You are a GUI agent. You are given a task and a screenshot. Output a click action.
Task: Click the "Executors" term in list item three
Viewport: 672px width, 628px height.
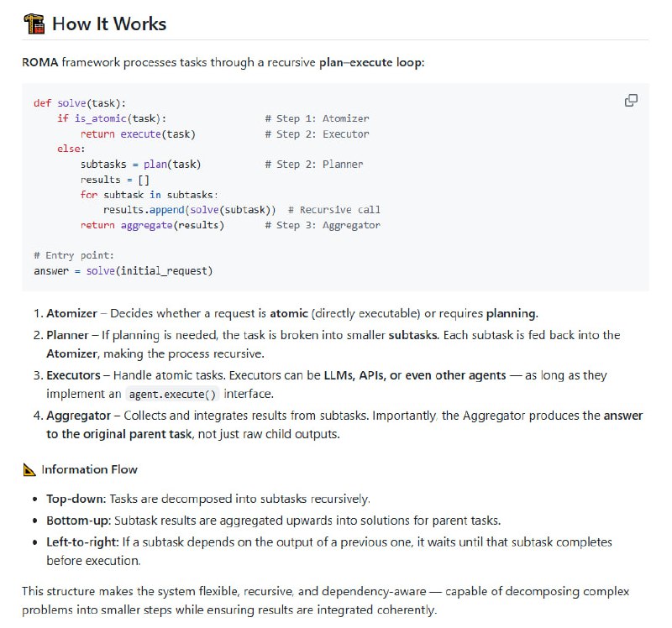click(74, 375)
